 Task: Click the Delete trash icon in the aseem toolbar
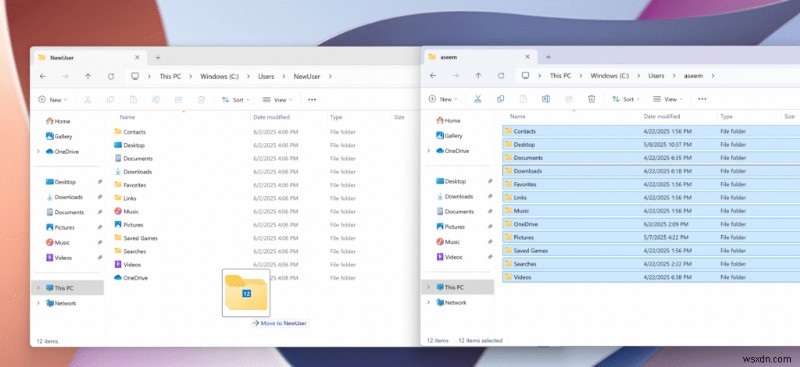(591, 99)
